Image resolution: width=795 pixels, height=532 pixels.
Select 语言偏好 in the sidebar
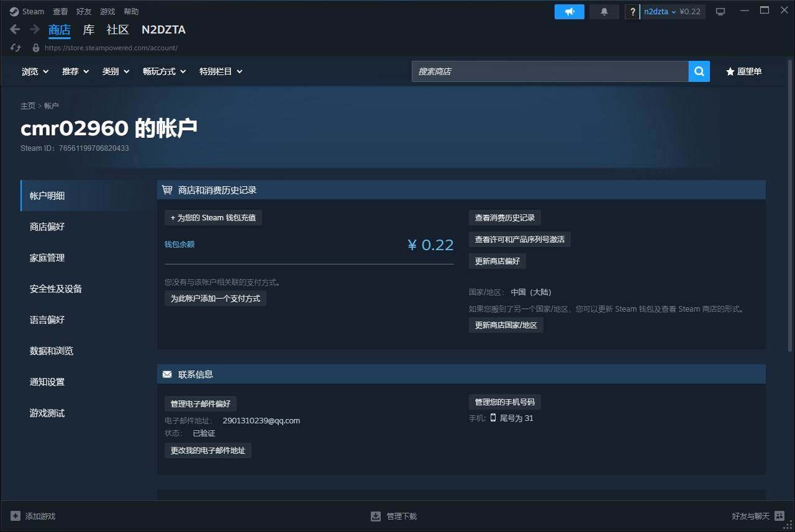(83, 320)
